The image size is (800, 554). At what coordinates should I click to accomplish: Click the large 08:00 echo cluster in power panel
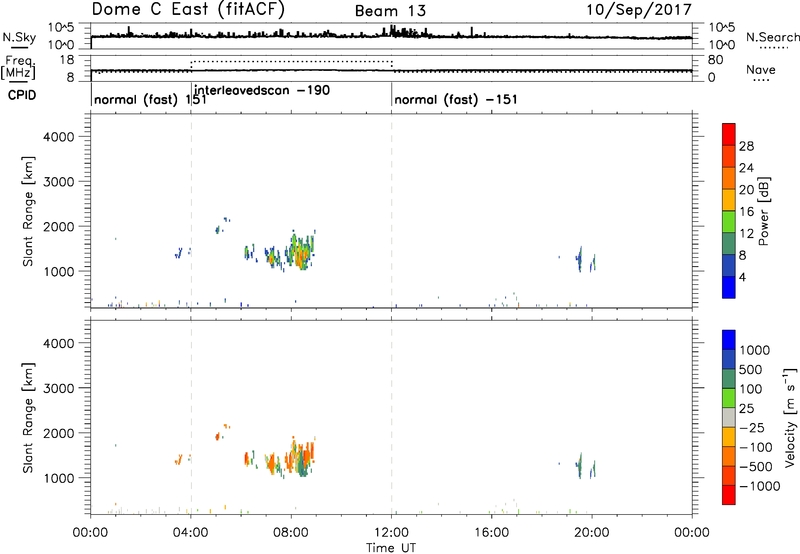tap(299, 250)
